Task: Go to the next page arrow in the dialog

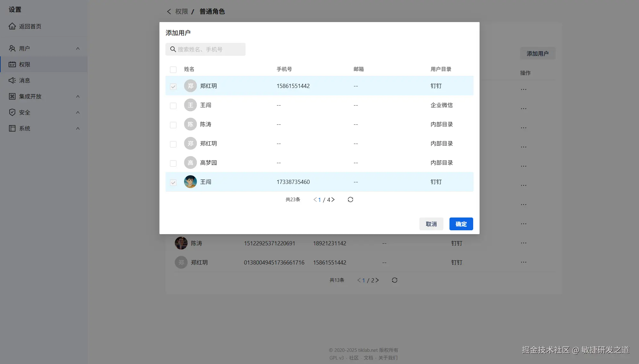Action: pyautogui.click(x=333, y=200)
